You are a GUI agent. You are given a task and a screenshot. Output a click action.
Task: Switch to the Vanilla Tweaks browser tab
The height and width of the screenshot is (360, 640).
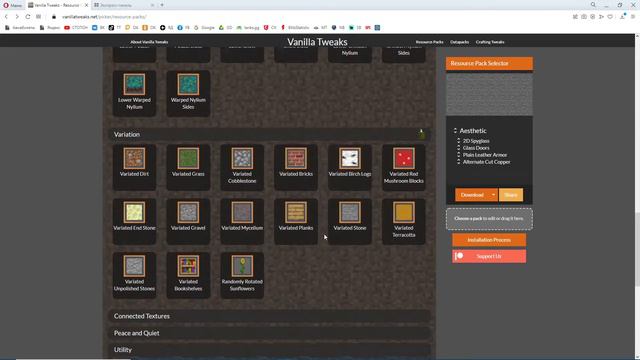coord(57,5)
